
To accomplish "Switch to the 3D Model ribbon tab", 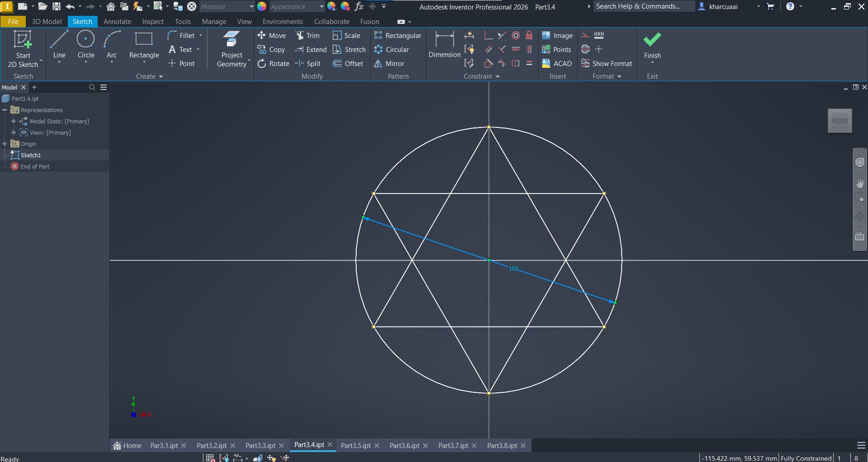I will pyautogui.click(x=47, y=22).
